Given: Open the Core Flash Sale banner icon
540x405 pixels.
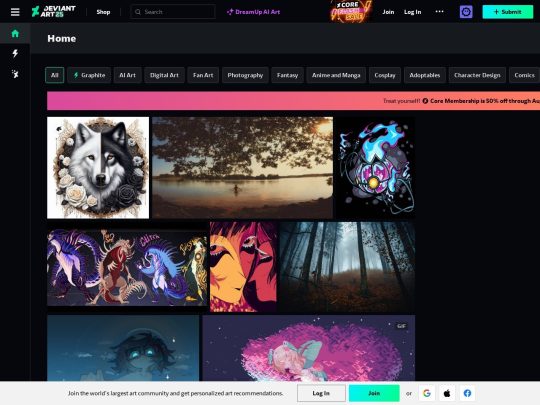Looking at the screenshot, I should point(351,11).
